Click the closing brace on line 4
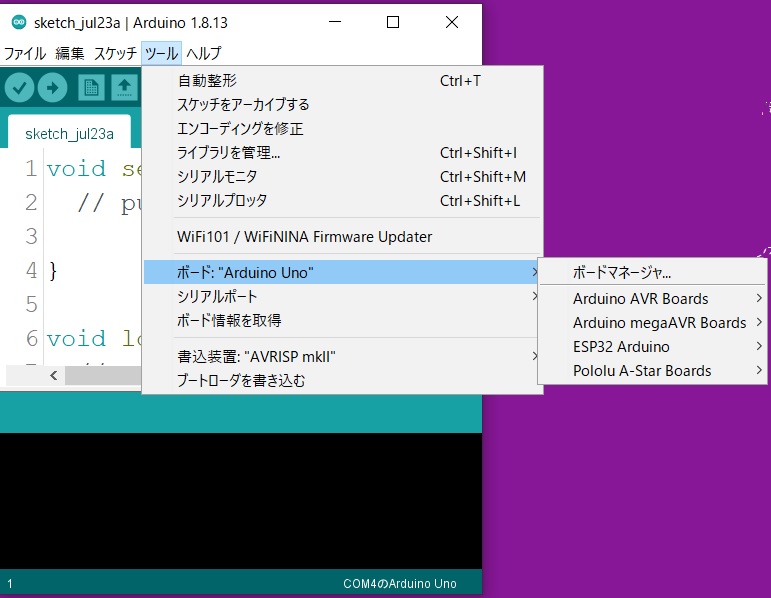This screenshot has width=771, height=598. (x=53, y=271)
